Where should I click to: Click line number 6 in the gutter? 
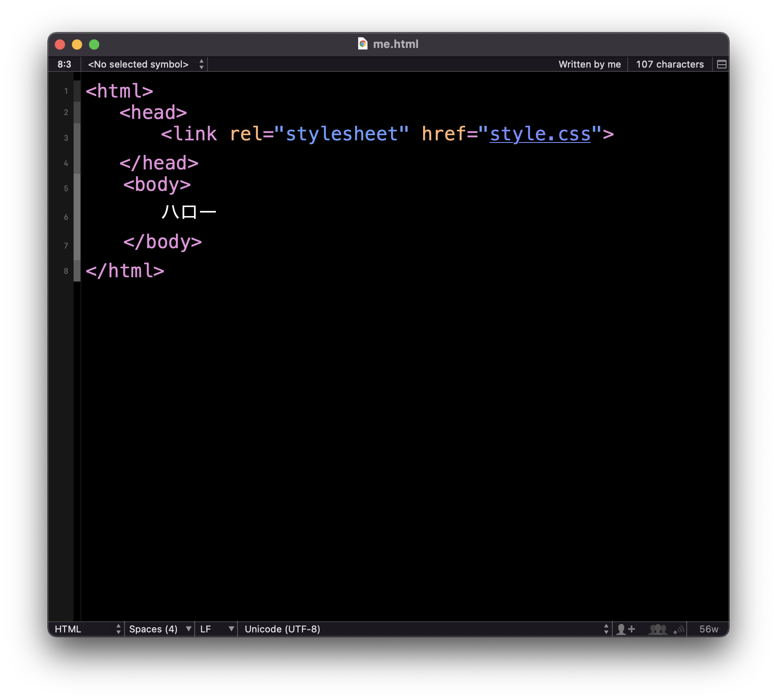[x=66, y=217]
